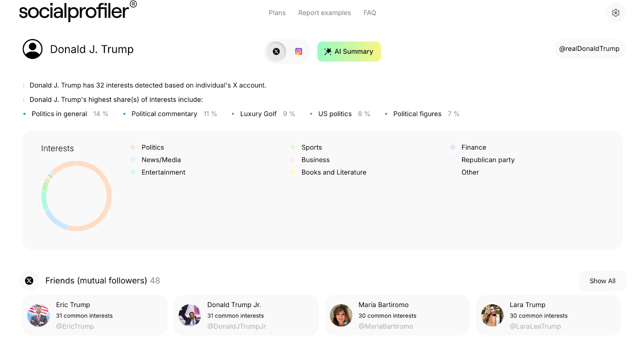Click Donald Trump Jr.'s profile photo
Screen dimensions: 644x342
[190, 315]
